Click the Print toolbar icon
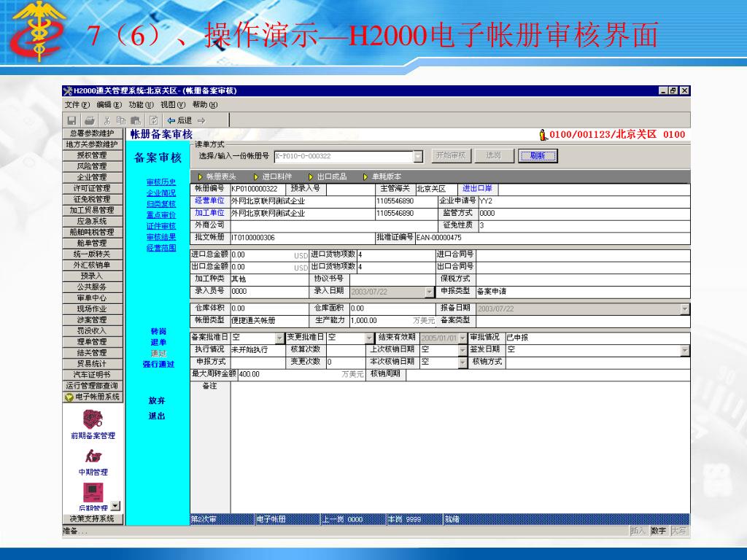747x560 pixels. [89, 120]
